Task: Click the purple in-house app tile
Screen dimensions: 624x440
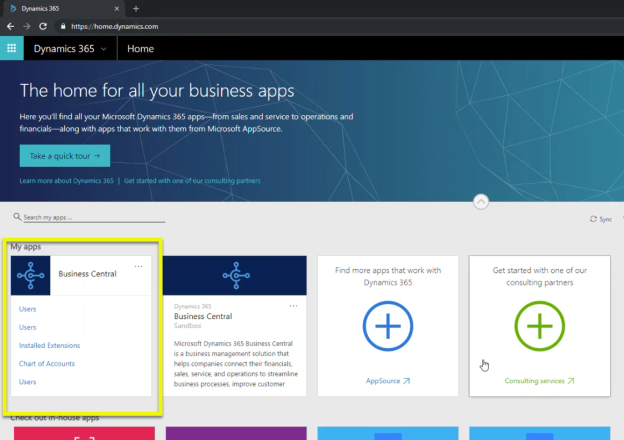Action: [236, 433]
